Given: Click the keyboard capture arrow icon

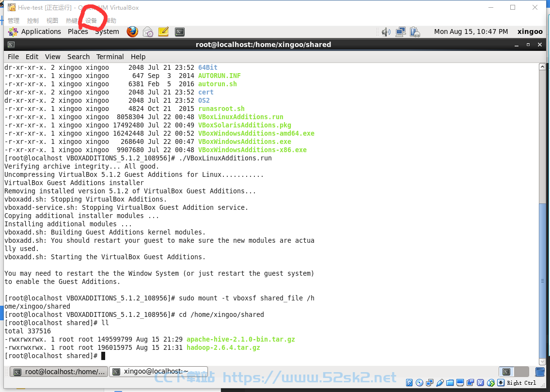Looking at the screenshot, I should (501, 382).
